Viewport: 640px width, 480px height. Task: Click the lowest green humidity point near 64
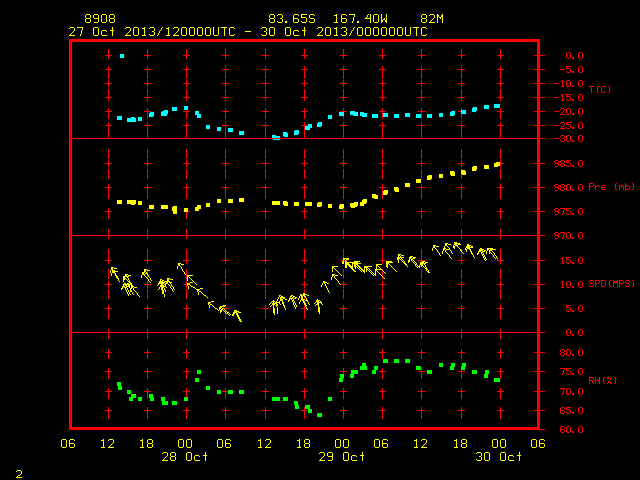point(320,415)
